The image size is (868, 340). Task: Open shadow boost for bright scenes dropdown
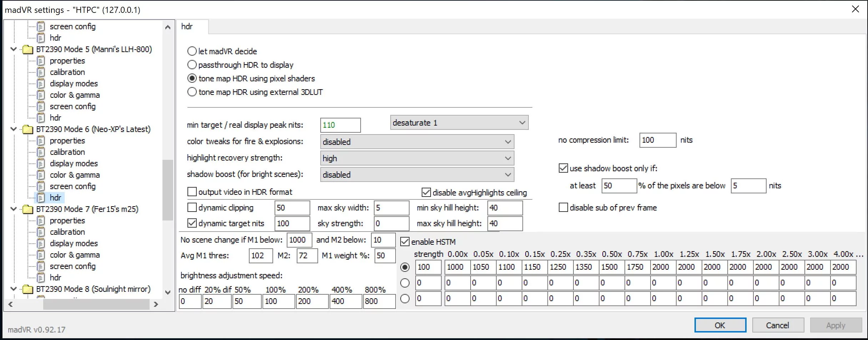pos(417,174)
